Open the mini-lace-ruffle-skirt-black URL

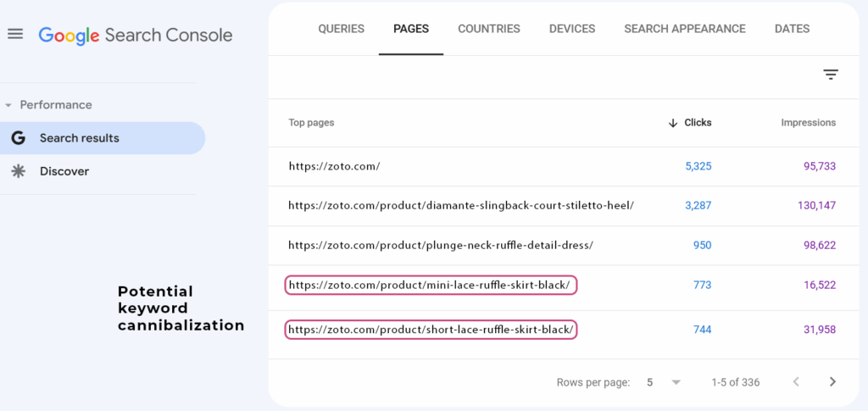(430, 285)
